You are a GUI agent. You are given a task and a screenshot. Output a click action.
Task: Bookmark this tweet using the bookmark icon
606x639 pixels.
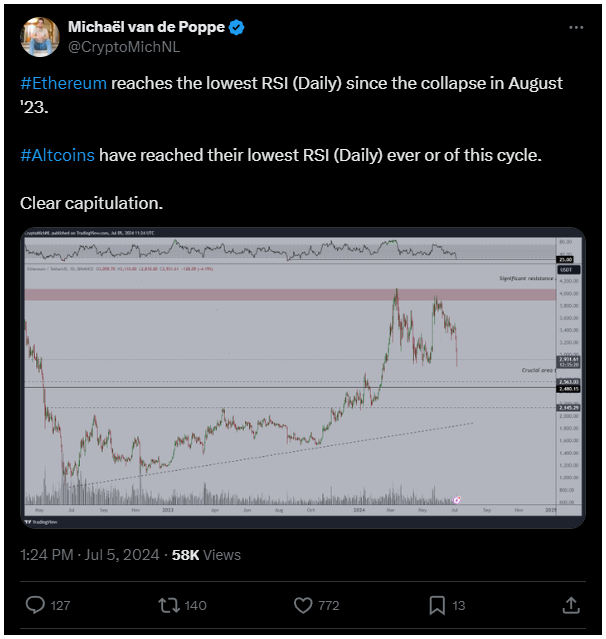[x=437, y=605]
